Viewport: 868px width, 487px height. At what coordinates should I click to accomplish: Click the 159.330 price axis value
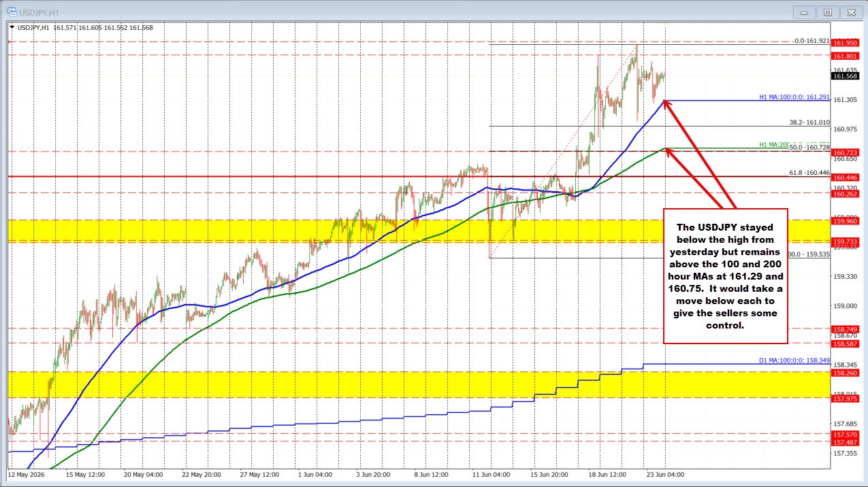[x=846, y=276]
